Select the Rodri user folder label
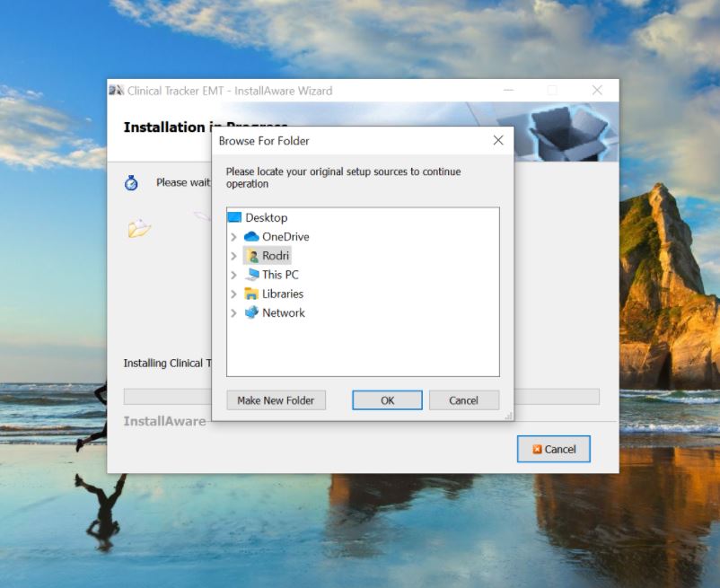 pyautogui.click(x=276, y=256)
